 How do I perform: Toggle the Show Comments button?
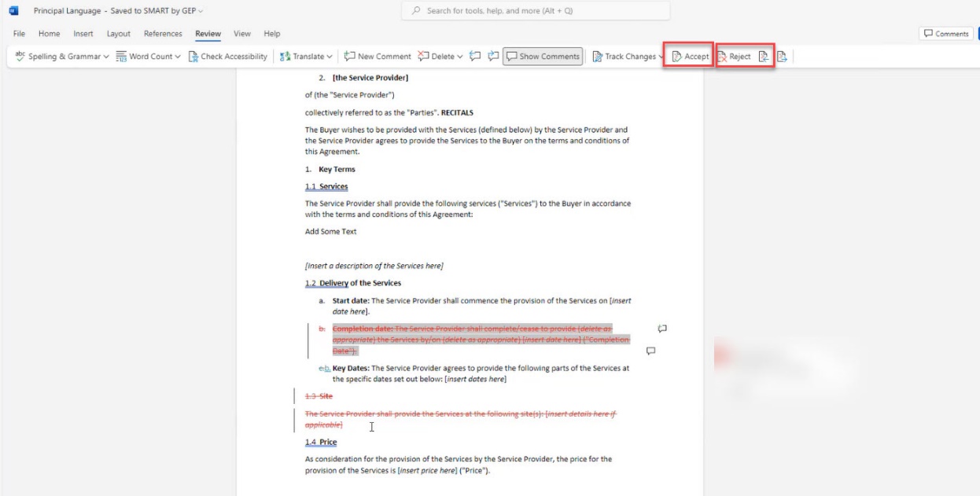[x=542, y=57]
